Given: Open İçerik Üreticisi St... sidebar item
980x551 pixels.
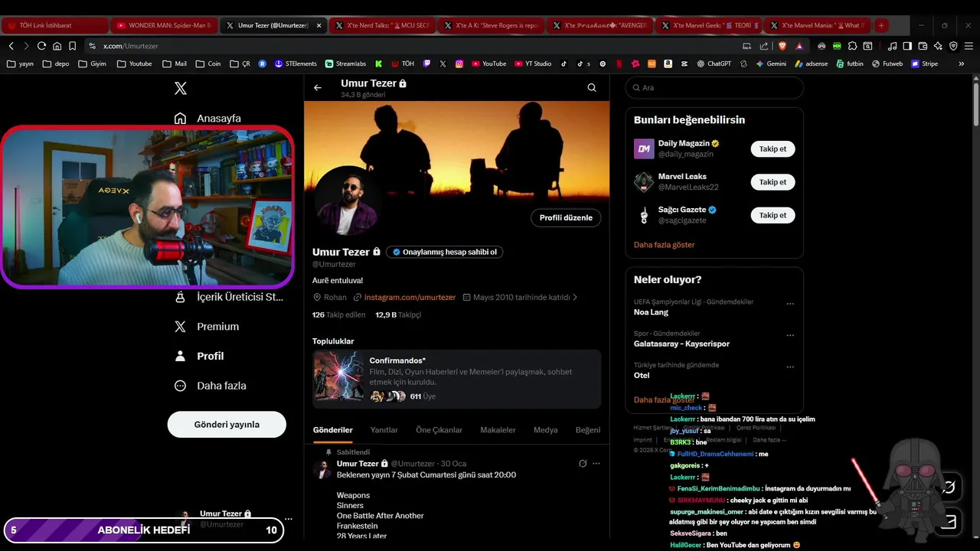Looking at the screenshot, I should pyautogui.click(x=228, y=297).
